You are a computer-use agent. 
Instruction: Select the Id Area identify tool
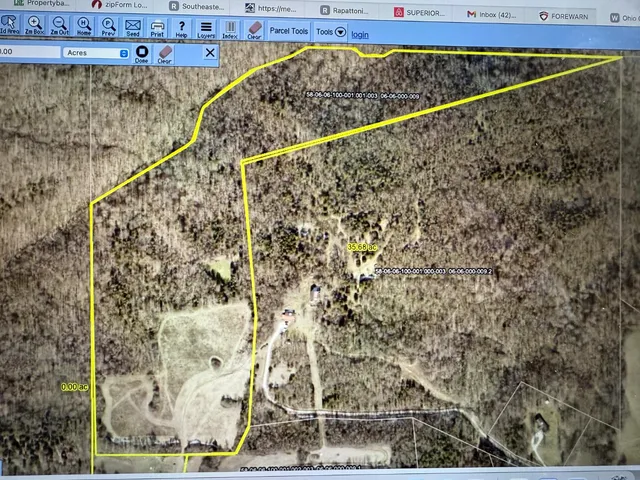click(x=9, y=24)
